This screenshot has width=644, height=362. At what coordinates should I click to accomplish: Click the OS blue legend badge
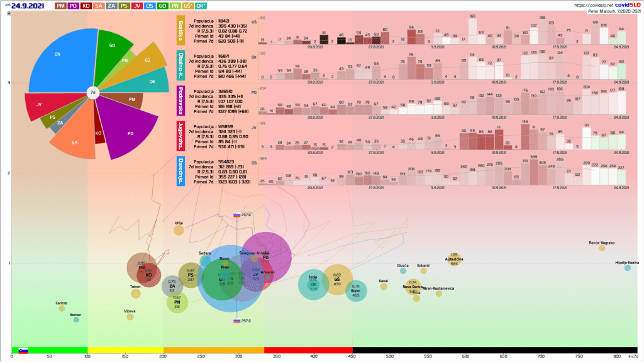coord(149,6)
